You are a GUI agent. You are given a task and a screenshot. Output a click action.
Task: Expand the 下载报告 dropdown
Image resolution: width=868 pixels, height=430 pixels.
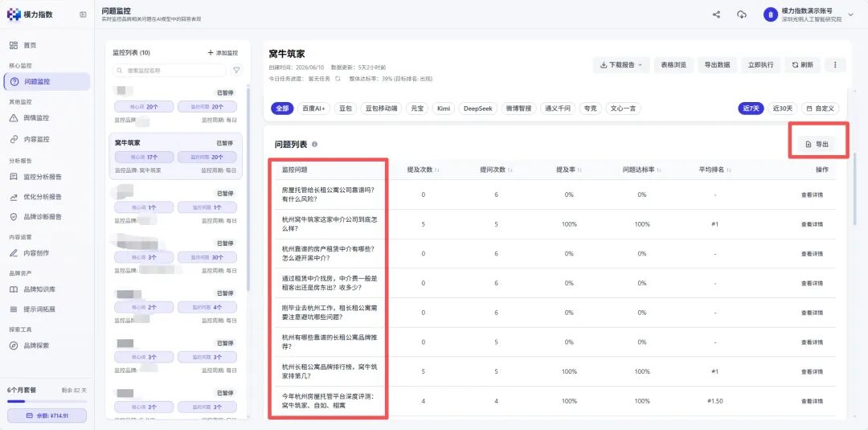tap(621, 65)
